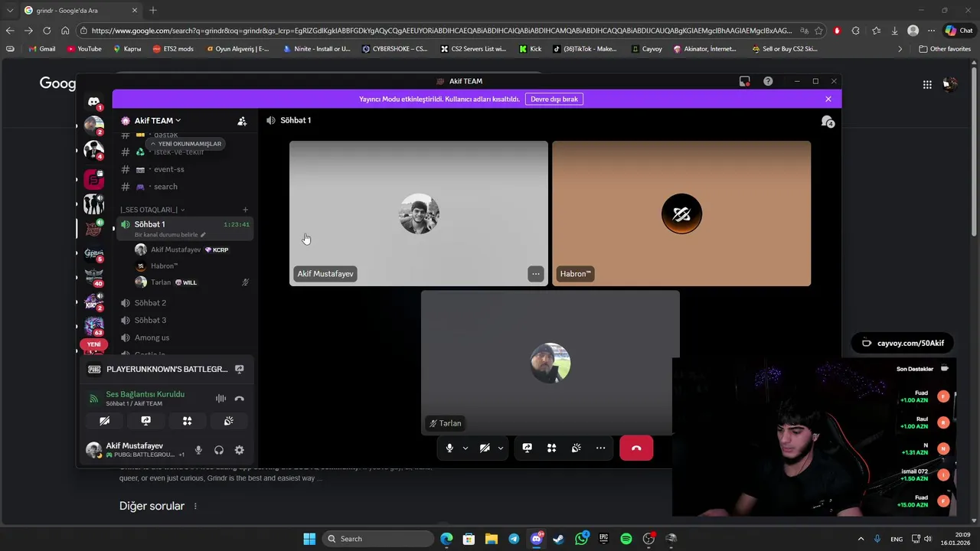980x551 pixels.
Task: Add new voice channel plus icon
Action: [x=245, y=210]
